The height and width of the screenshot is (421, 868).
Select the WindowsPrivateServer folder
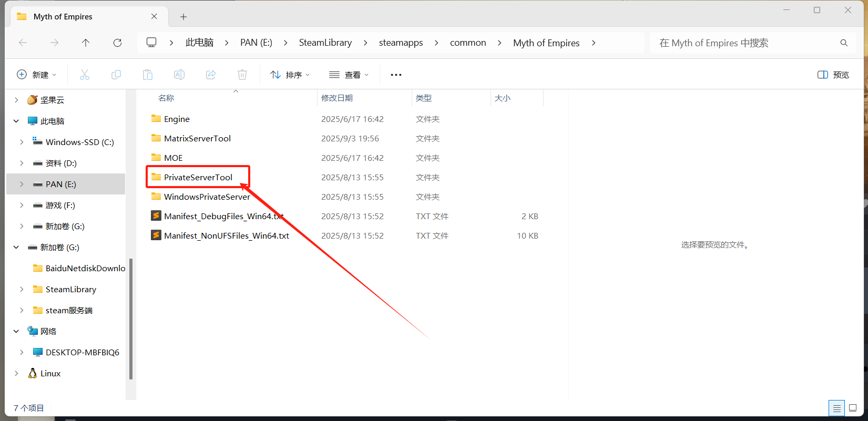tap(200, 197)
